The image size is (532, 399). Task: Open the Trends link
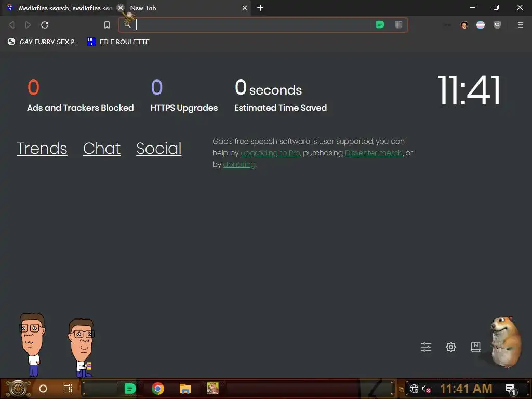click(42, 149)
